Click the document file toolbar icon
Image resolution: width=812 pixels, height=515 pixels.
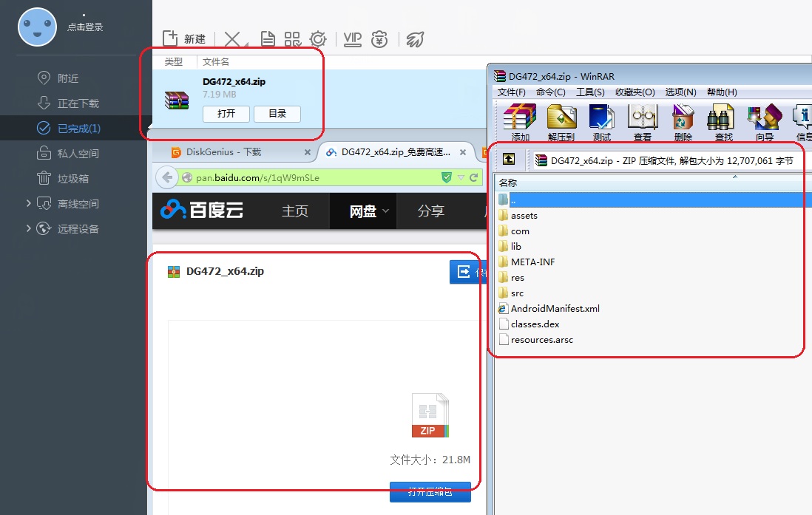(x=268, y=39)
